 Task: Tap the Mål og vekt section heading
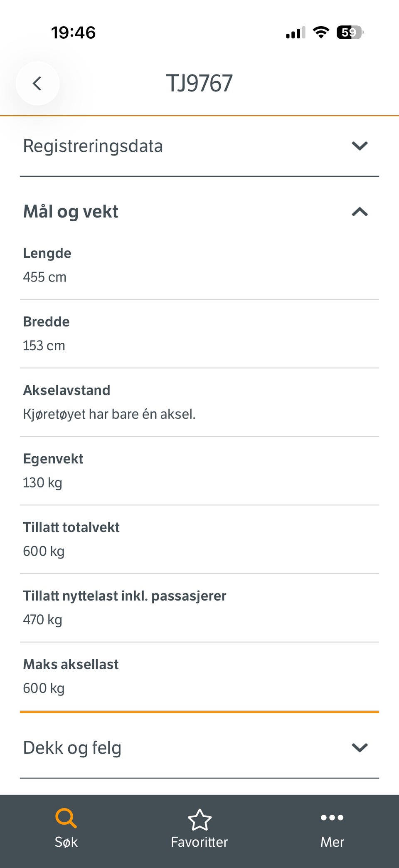pyautogui.click(x=71, y=212)
